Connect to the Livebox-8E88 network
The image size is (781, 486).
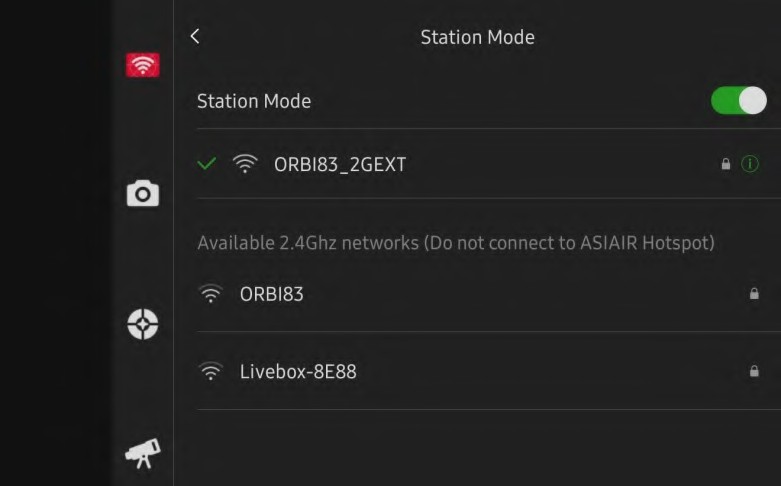tap(298, 372)
